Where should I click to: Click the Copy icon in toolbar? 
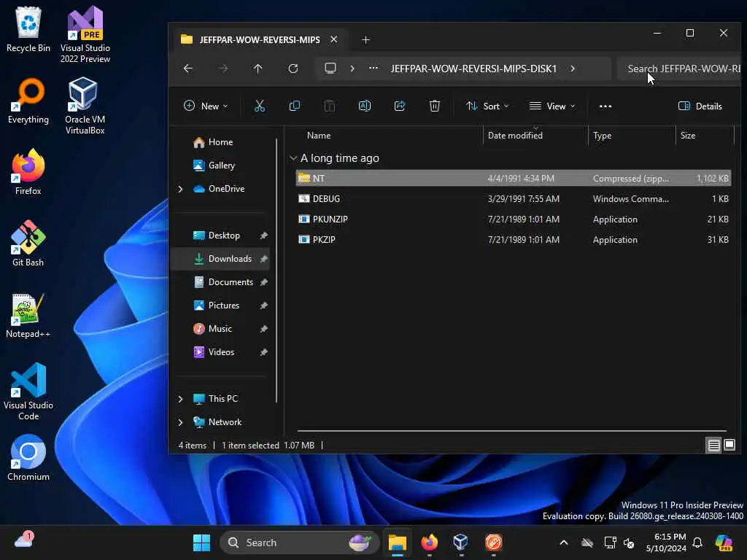[295, 106]
